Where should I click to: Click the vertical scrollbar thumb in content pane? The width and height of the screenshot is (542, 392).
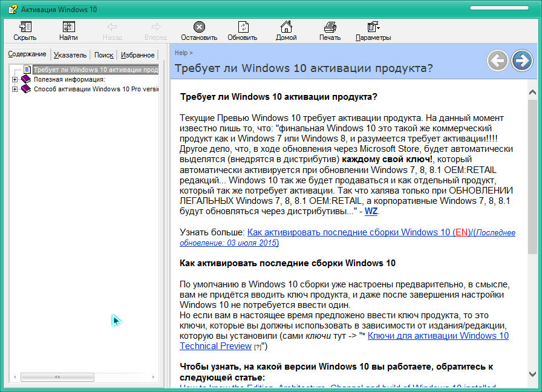tap(532, 177)
